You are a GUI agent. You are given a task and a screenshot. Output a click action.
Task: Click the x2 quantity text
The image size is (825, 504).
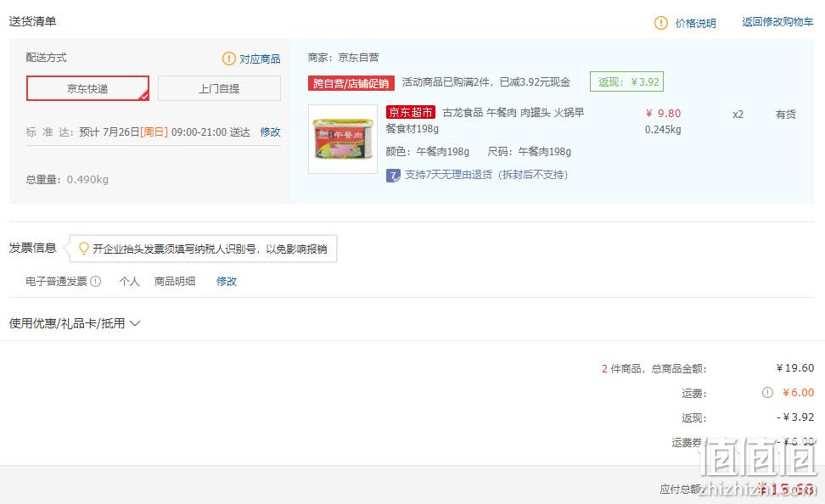point(738,115)
